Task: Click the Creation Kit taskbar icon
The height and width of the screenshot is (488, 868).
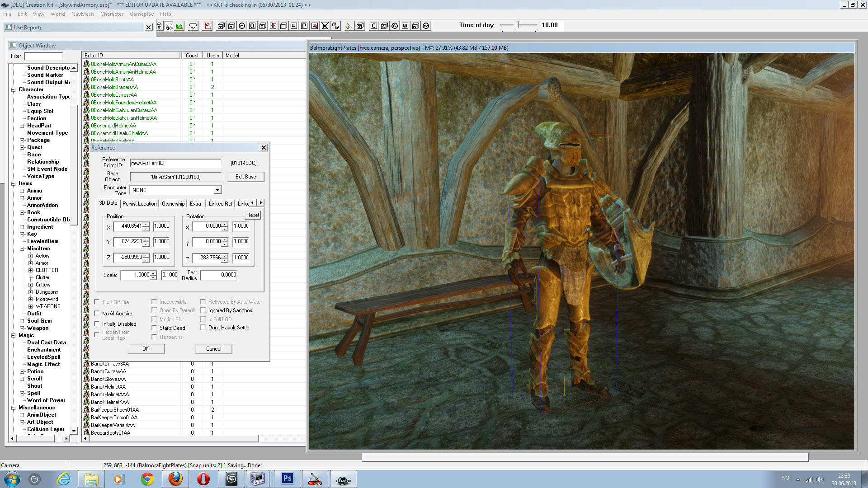Action: coord(343,479)
